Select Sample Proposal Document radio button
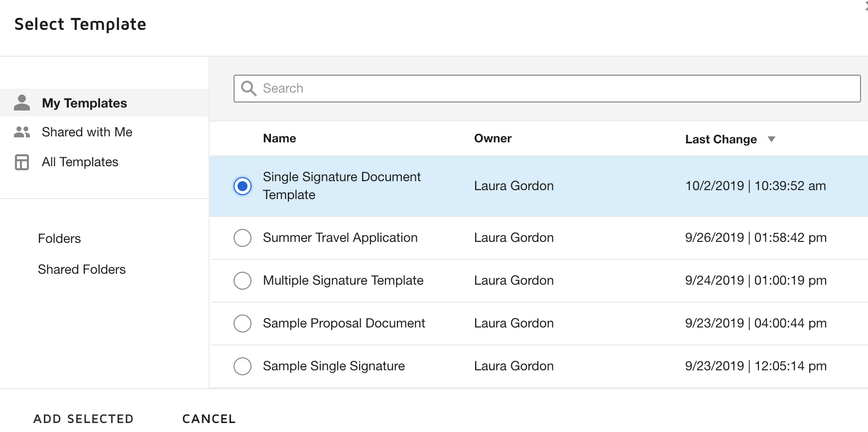868x432 pixels. [x=243, y=324]
